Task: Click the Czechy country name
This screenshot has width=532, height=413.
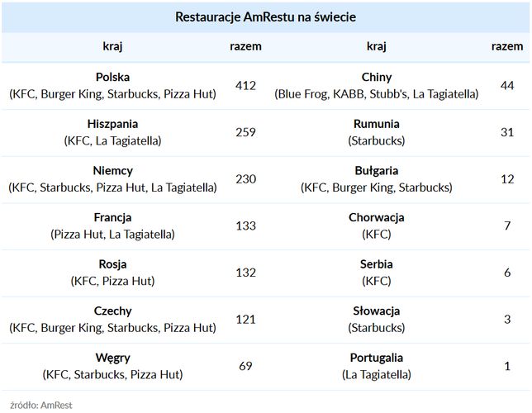Action: tap(112, 311)
